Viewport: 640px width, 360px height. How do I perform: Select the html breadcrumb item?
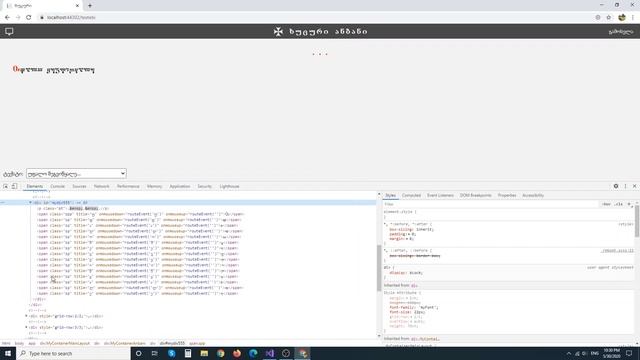point(6,343)
